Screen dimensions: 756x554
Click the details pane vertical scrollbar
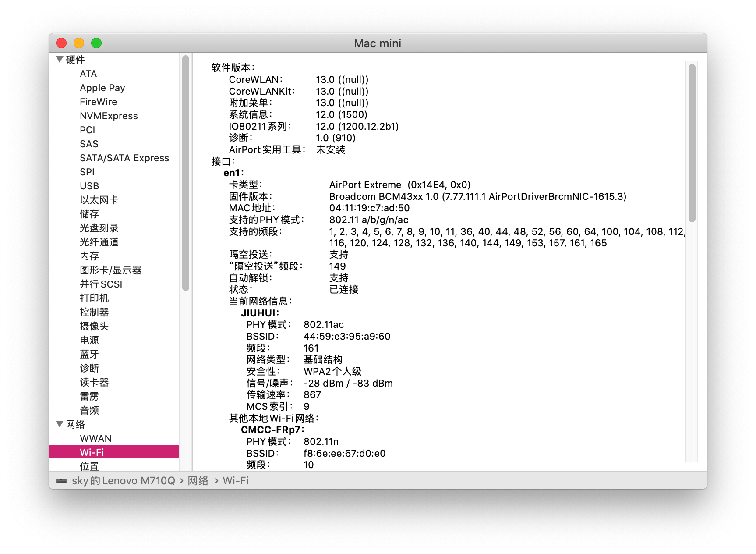click(x=692, y=143)
